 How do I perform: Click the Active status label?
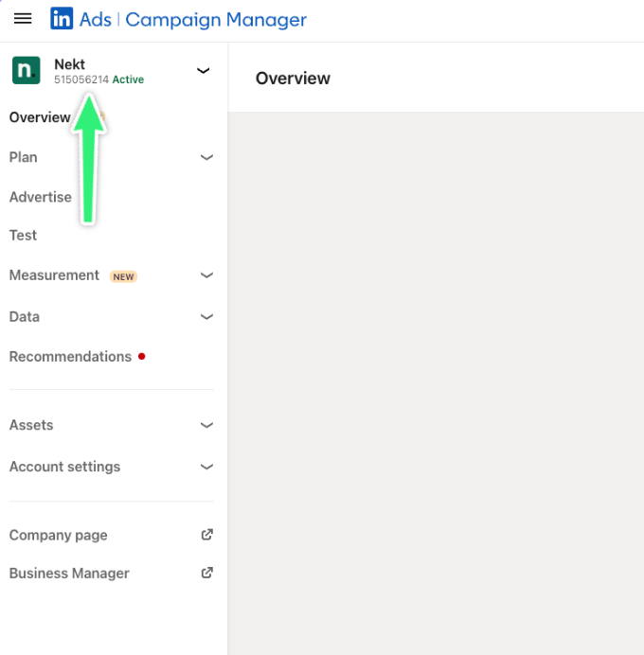pos(128,80)
